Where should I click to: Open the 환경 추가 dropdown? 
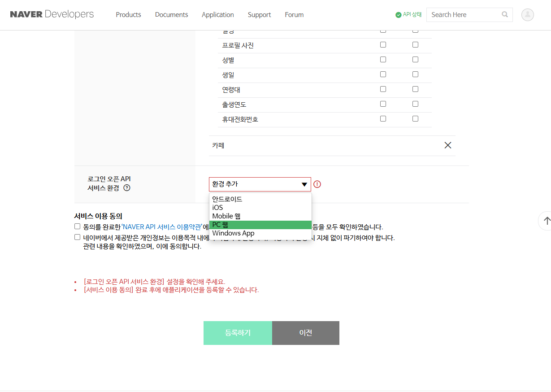[260, 184]
